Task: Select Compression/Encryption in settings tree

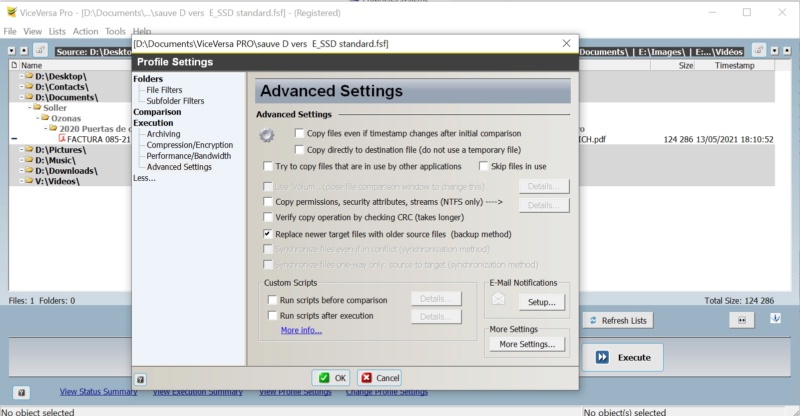Action: (x=189, y=145)
